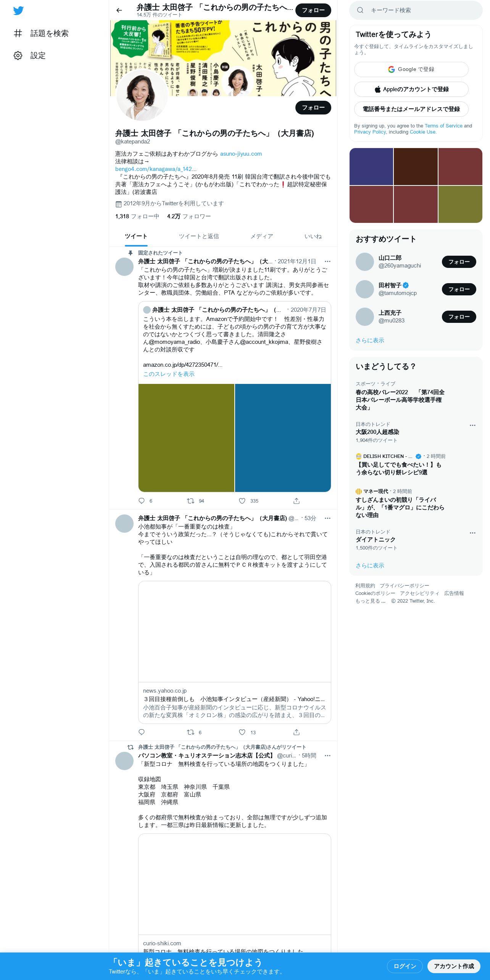Reply to pinned tweet with 6 replies
490x980 pixels.
pyautogui.click(x=142, y=501)
